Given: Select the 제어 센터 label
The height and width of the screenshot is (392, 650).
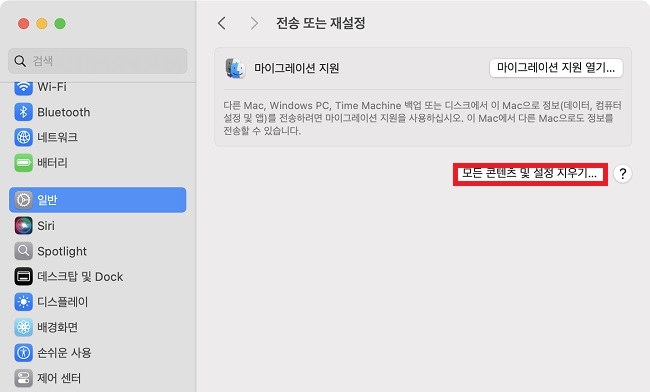Looking at the screenshot, I should point(59,378).
